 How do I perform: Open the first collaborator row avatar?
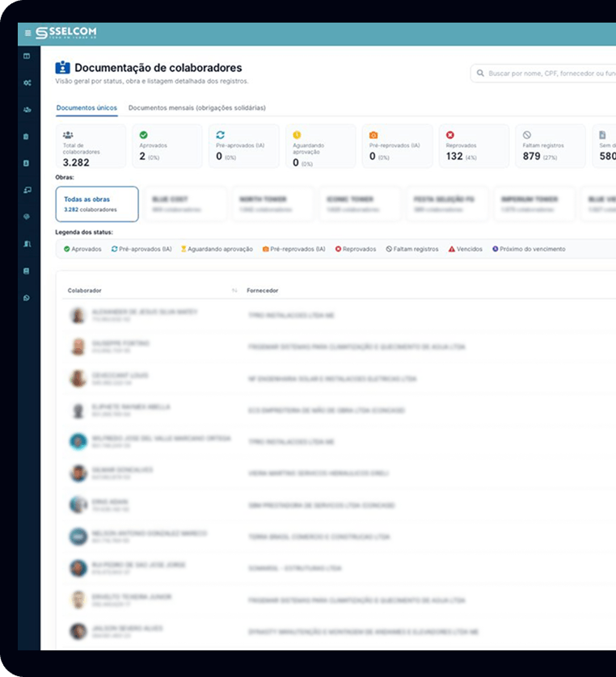point(78,315)
